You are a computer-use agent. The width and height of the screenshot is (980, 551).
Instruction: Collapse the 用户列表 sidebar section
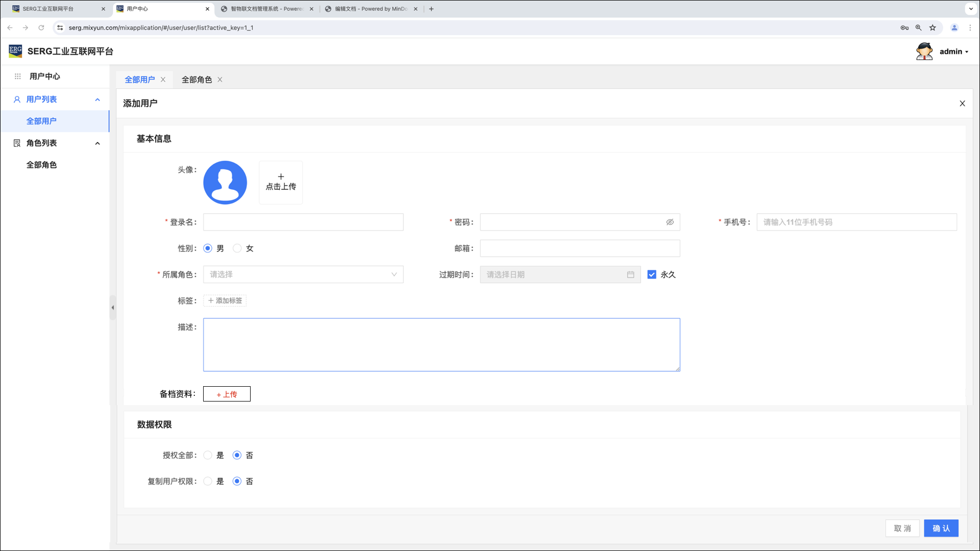coord(97,99)
